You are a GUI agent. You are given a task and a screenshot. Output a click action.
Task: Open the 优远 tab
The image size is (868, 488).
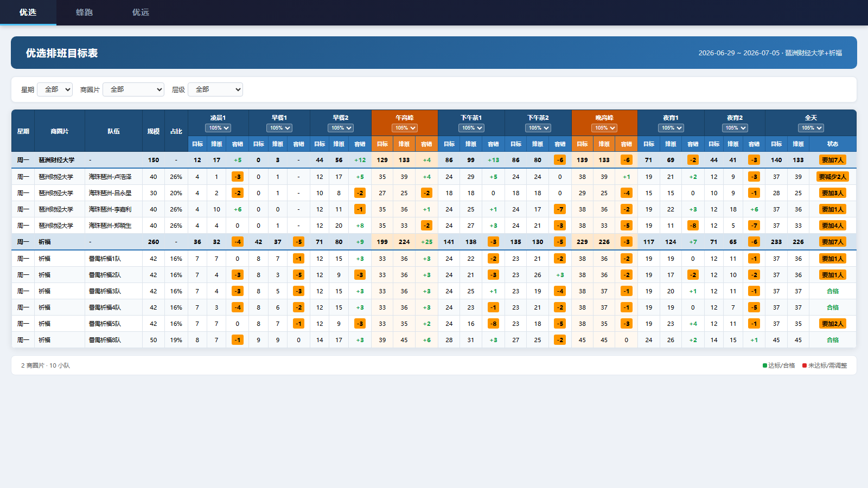141,12
